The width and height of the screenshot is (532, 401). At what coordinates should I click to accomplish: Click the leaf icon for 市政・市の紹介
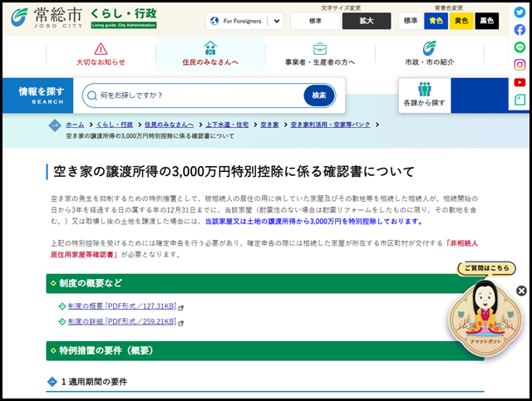point(429,48)
